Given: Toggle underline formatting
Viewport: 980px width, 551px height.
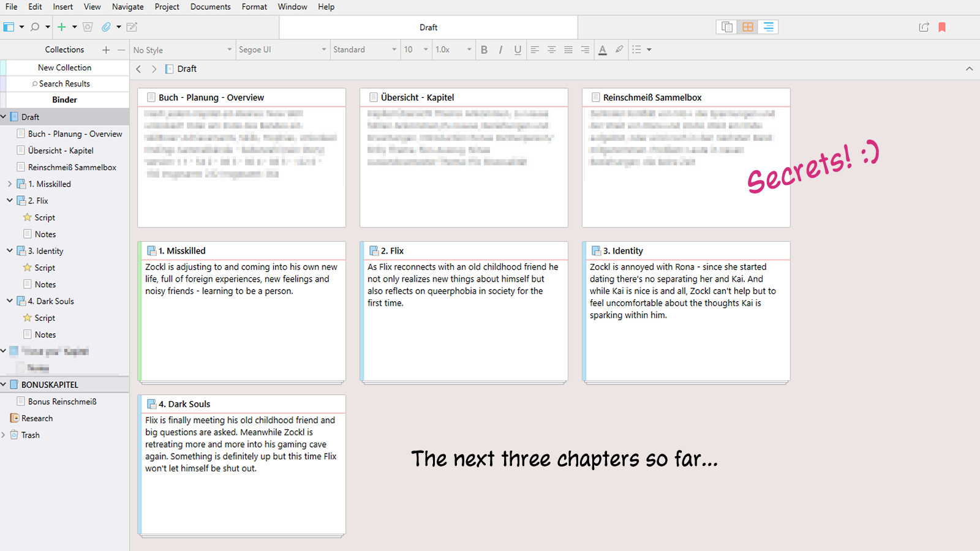Looking at the screenshot, I should [518, 50].
